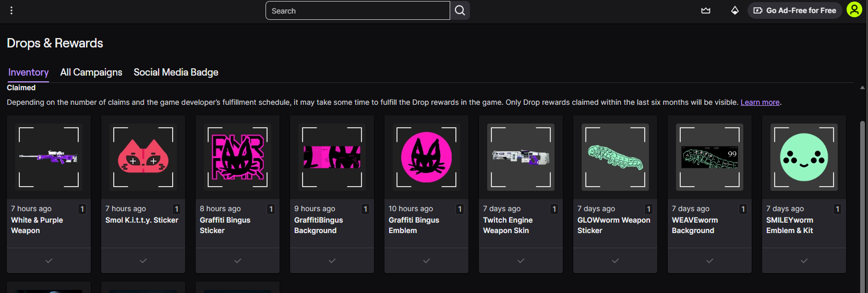The width and height of the screenshot is (868, 293).
Task: Switch to Inventory tab
Action: [x=28, y=72]
